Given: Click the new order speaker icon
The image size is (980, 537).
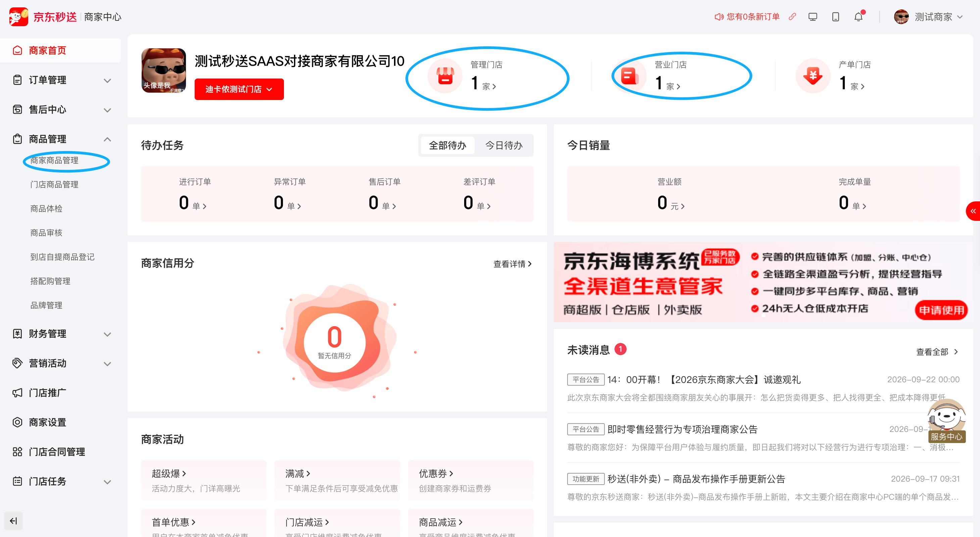Looking at the screenshot, I should (x=719, y=17).
